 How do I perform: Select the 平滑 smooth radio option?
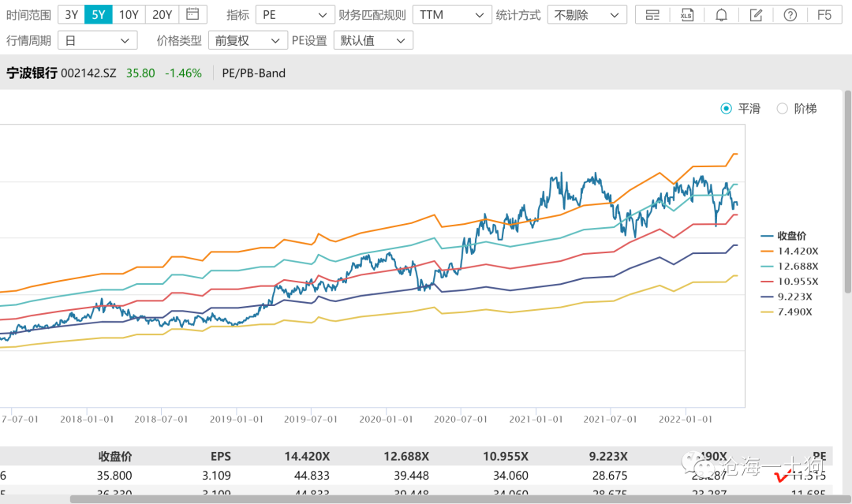727,109
